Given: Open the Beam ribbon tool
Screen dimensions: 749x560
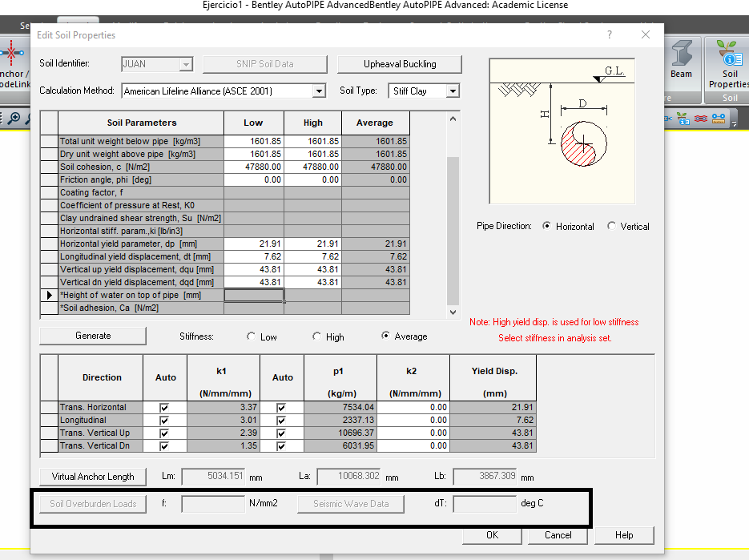Looking at the screenshot, I should click(x=681, y=60).
